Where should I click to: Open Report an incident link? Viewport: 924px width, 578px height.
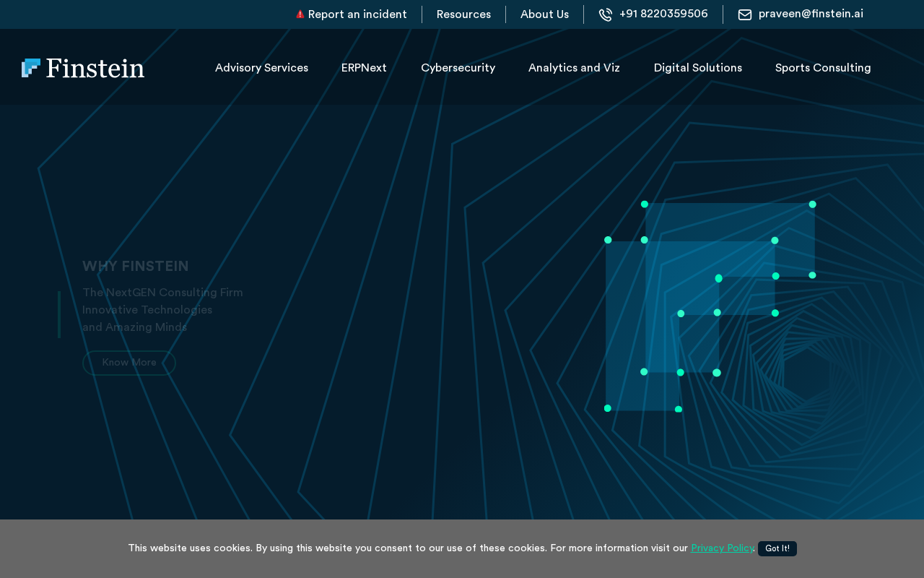point(357,14)
